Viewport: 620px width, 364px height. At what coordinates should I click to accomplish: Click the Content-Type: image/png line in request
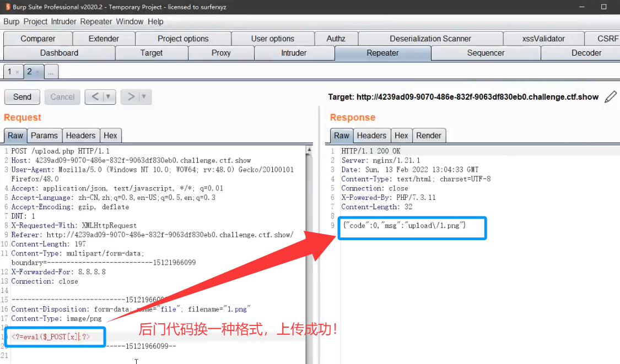point(57,318)
